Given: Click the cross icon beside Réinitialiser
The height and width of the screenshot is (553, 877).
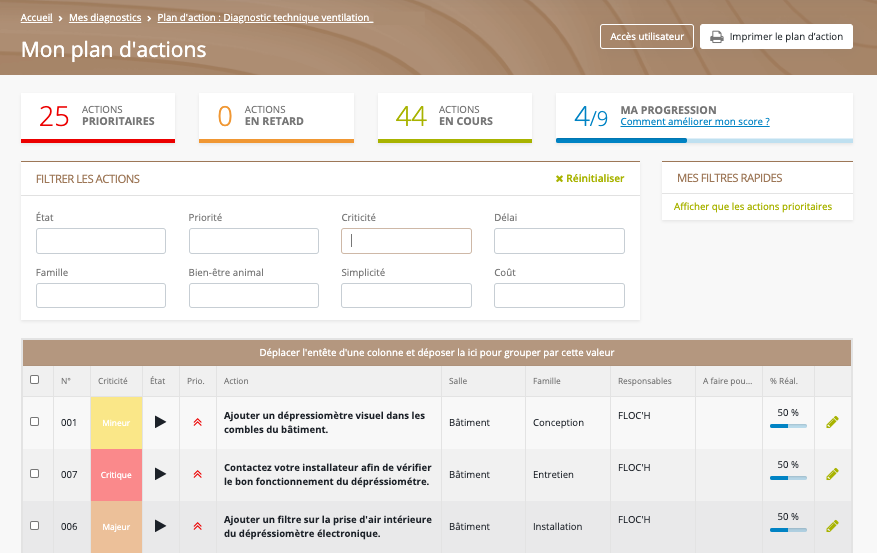Looking at the screenshot, I should (x=559, y=179).
